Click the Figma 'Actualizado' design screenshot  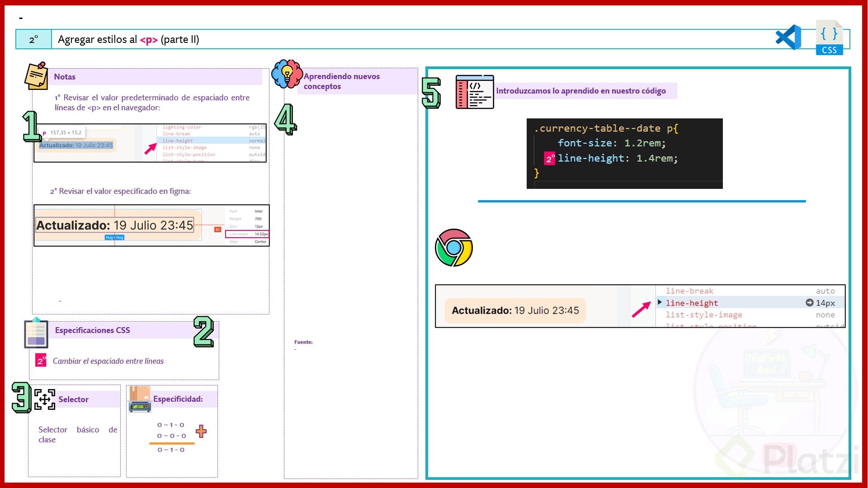click(x=151, y=225)
